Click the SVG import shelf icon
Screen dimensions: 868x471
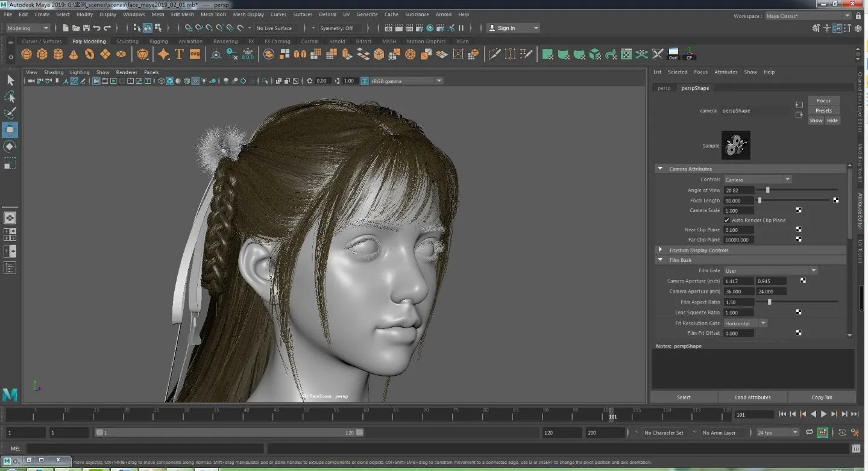[x=195, y=54]
